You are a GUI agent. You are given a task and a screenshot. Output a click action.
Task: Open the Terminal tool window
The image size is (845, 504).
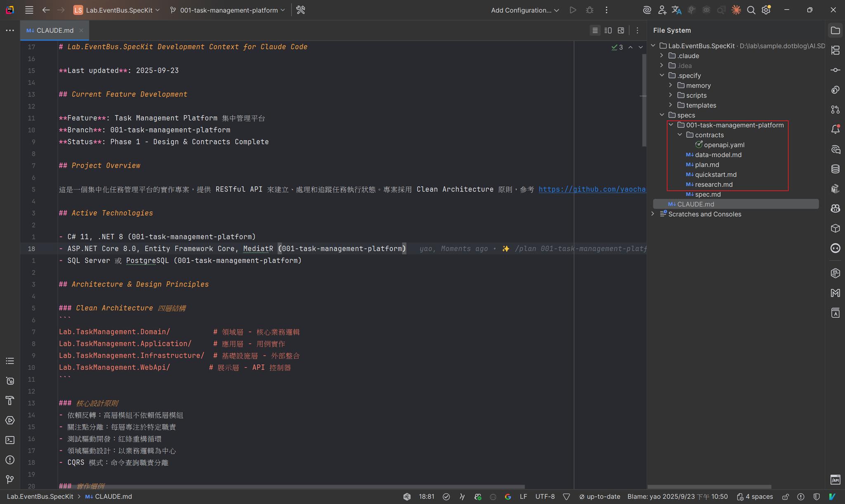click(x=10, y=440)
